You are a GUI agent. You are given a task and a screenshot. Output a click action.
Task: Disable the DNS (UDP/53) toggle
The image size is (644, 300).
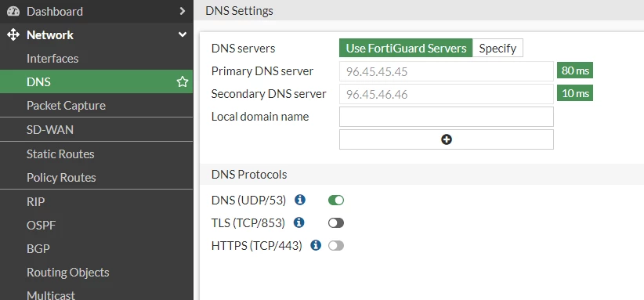coord(336,201)
